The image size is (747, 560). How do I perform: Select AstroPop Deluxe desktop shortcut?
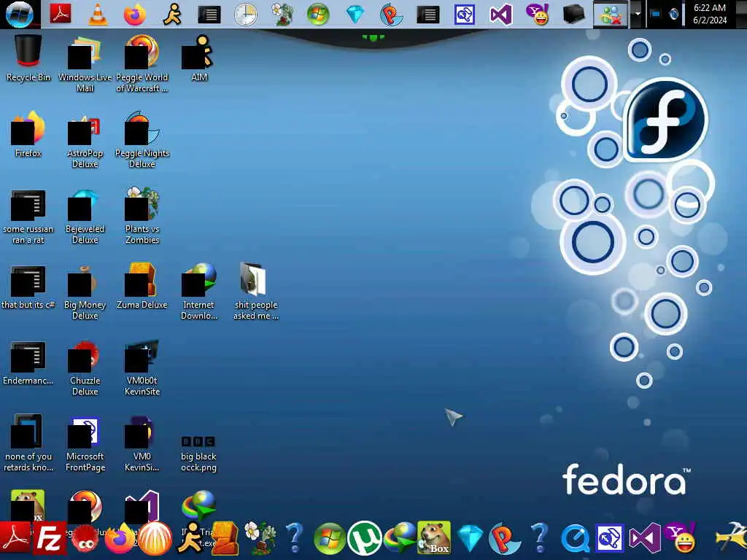85,141
